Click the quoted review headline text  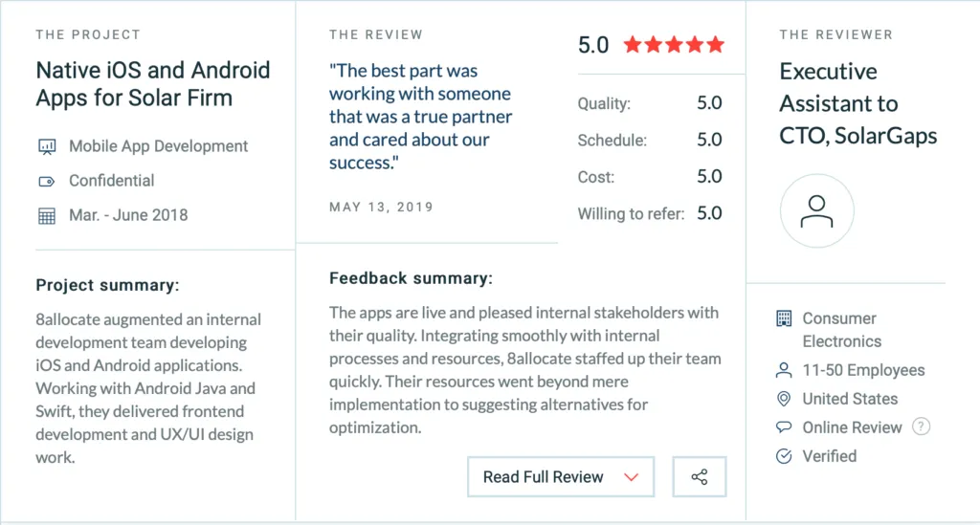click(x=421, y=117)
